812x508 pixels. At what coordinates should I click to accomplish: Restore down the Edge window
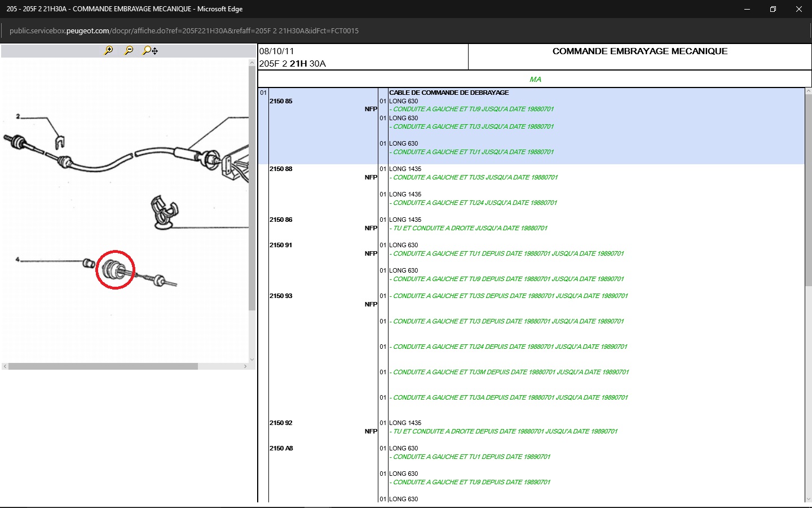click(773, 9)
